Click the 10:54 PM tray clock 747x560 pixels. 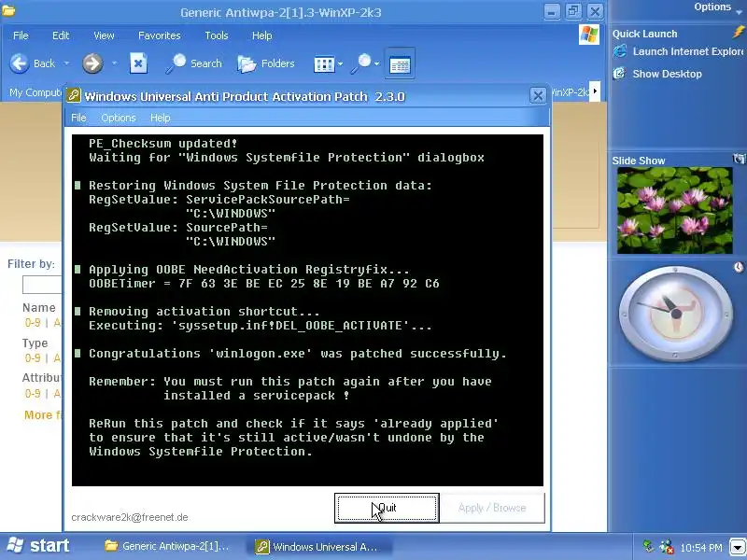coord(701,548)
